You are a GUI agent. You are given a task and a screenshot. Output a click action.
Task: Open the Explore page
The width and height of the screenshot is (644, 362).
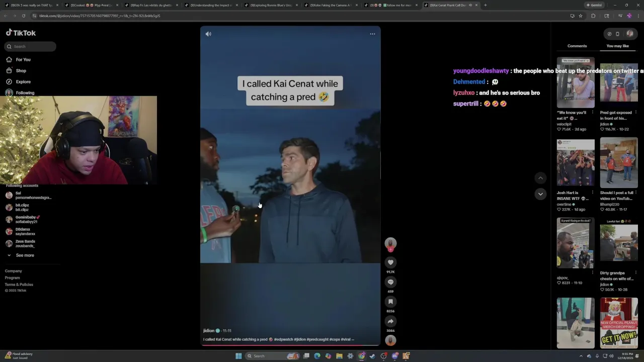point(19,81)
